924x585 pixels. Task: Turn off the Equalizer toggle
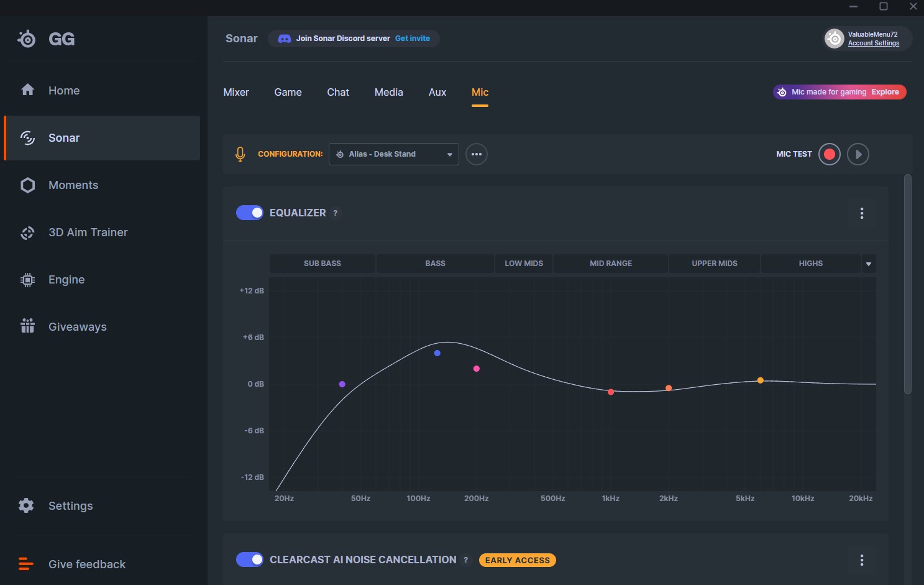[250, 213]
